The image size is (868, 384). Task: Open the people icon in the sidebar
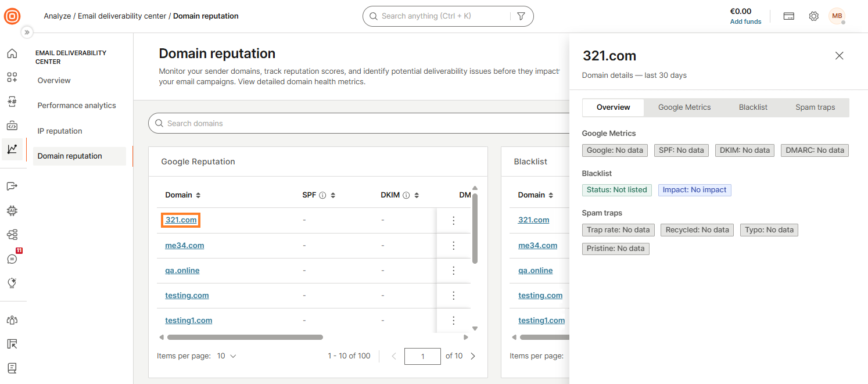point(12,320)
